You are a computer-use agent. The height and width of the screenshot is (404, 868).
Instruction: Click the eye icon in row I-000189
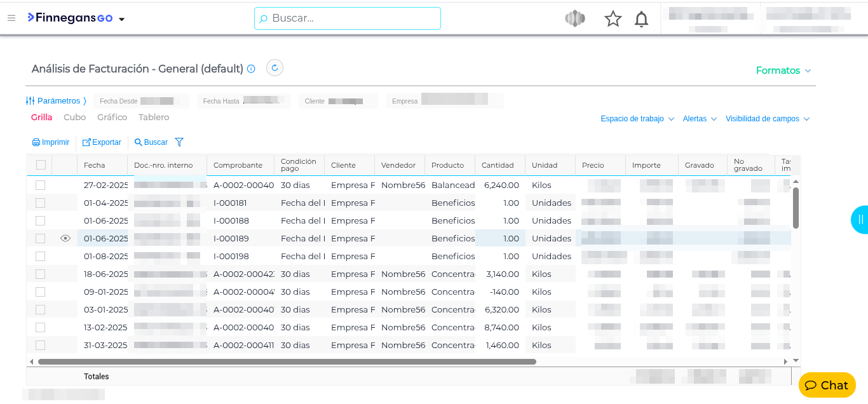point(65,238)
